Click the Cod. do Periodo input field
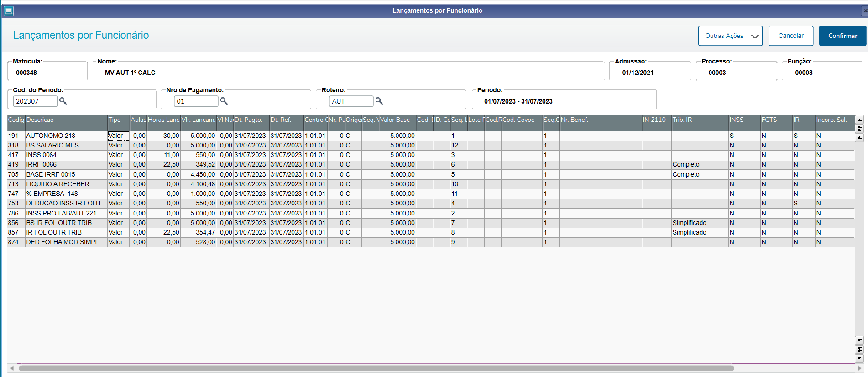This screenshot has height=377, width=868. point(35,101)
